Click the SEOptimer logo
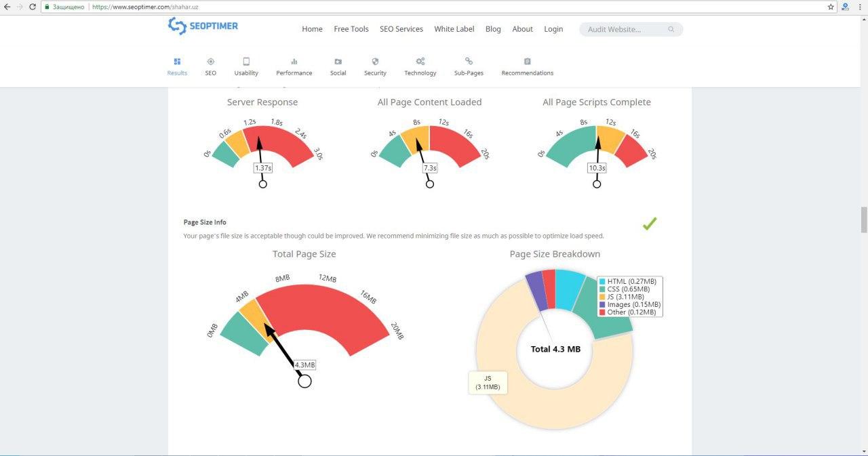 coord(203,26)
